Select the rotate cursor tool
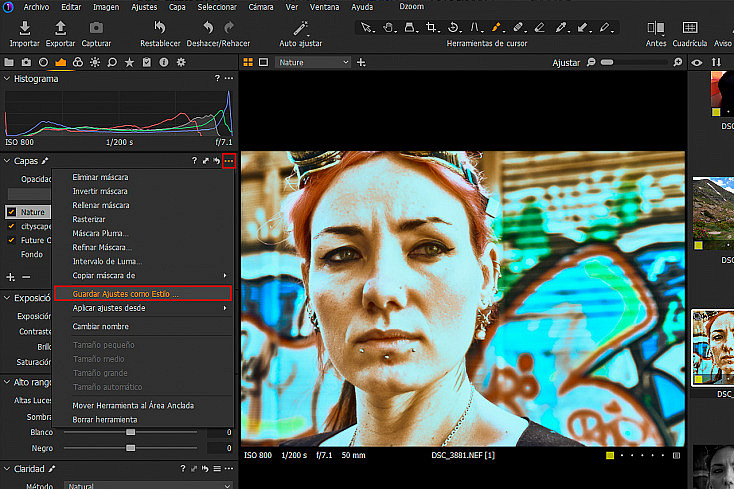Image resolution: width=734 pixels, height=489 pixels. (453, 28)
